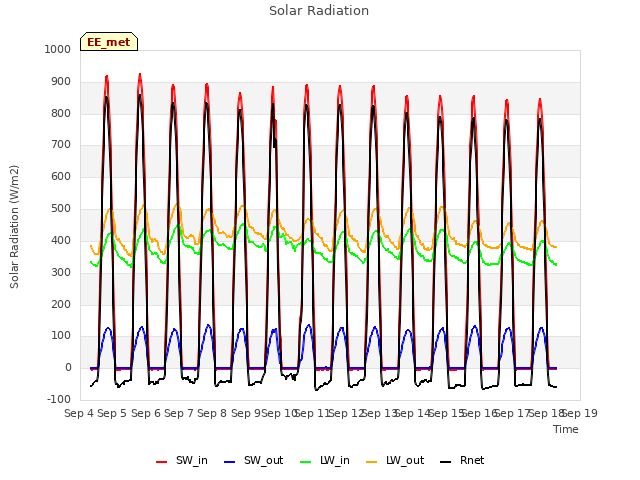Toggle the Rnet legend entry
Image resolution: width=640 pixels, height=480 pixels.
pos(462,461)
